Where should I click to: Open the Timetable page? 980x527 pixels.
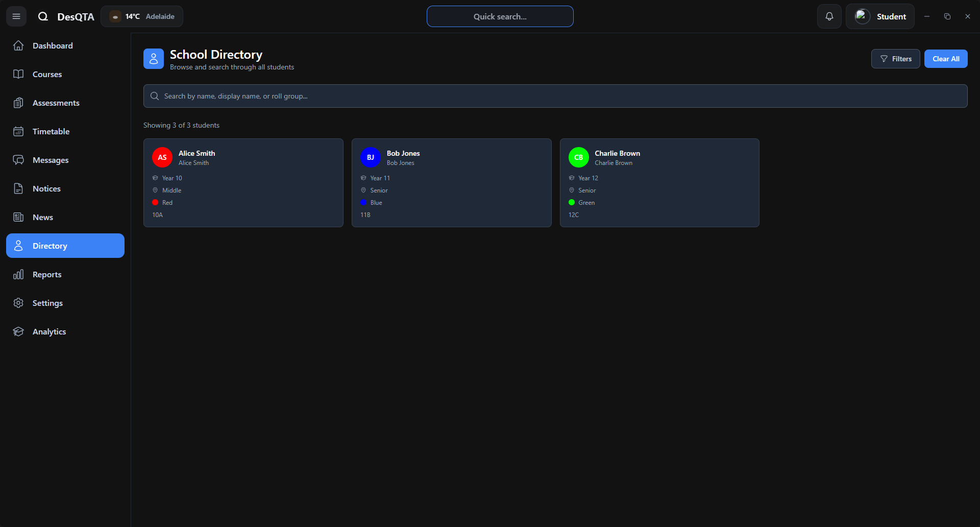(51, 131)
